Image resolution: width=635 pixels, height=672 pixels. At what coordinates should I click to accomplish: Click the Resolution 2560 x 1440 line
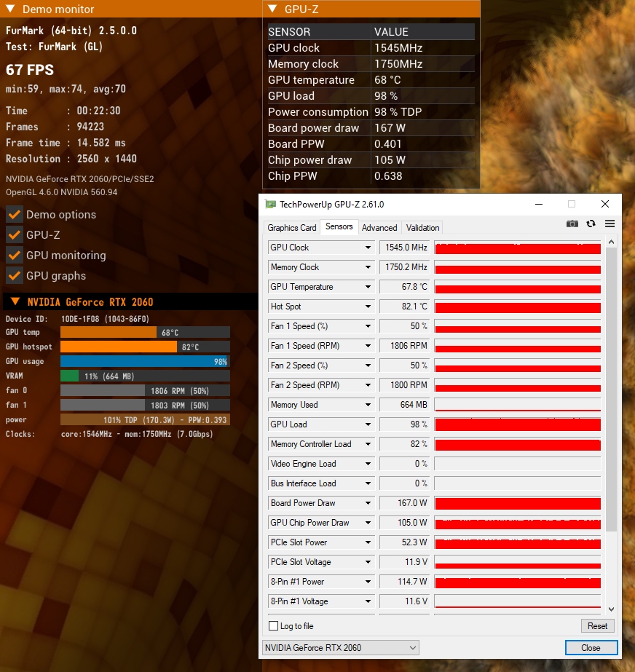tap(71, 159)
